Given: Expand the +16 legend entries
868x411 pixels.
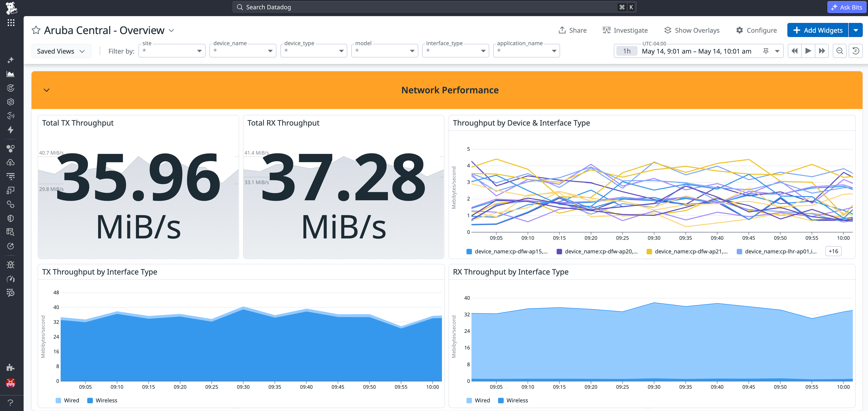Looking at the screenshot, I should pyautogui.click(x=833, y=251).
